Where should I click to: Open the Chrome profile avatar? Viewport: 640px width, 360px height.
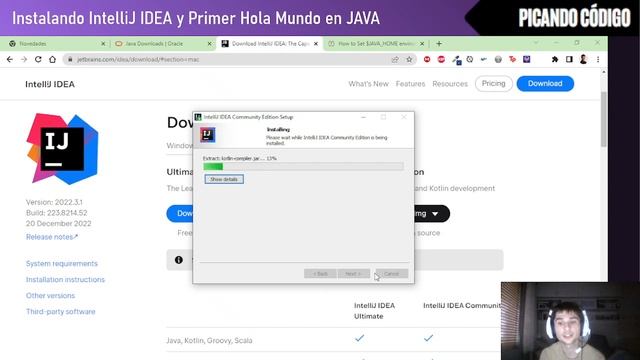tap(583, 60)
